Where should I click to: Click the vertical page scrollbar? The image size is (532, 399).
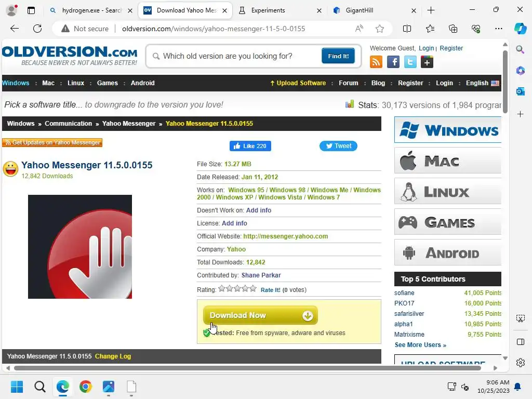pos(505,82)
